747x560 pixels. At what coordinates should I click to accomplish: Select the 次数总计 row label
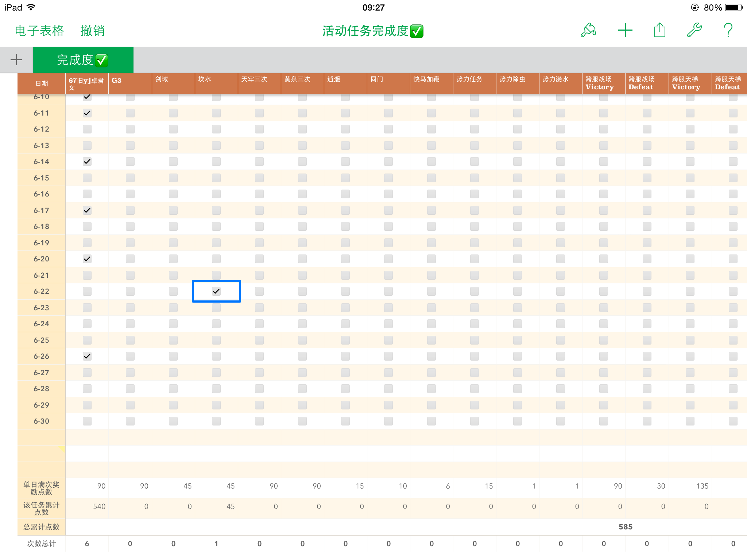[x=42, y=544]
